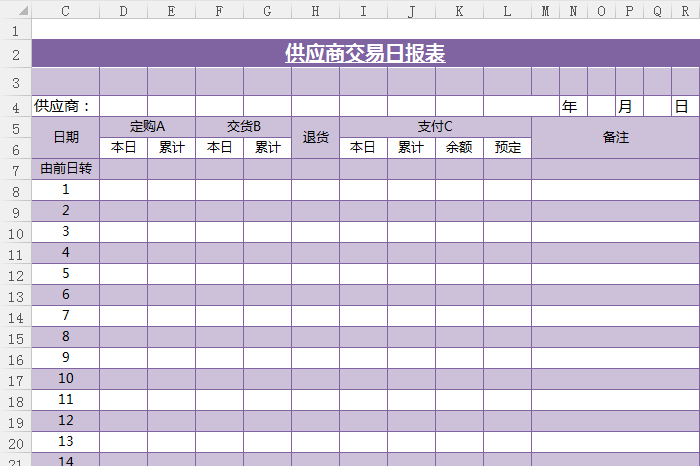Select column D header

pyautogui.click(x=123, y=11)
